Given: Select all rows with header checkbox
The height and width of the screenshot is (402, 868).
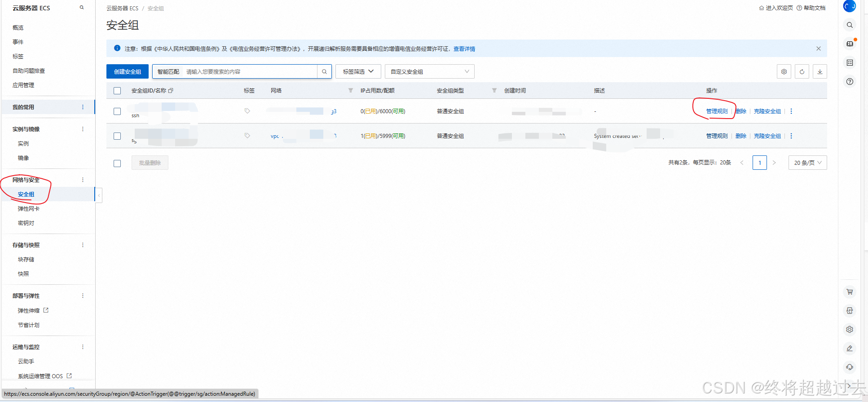Looking at the screenshot, I should tap(117, 91).
